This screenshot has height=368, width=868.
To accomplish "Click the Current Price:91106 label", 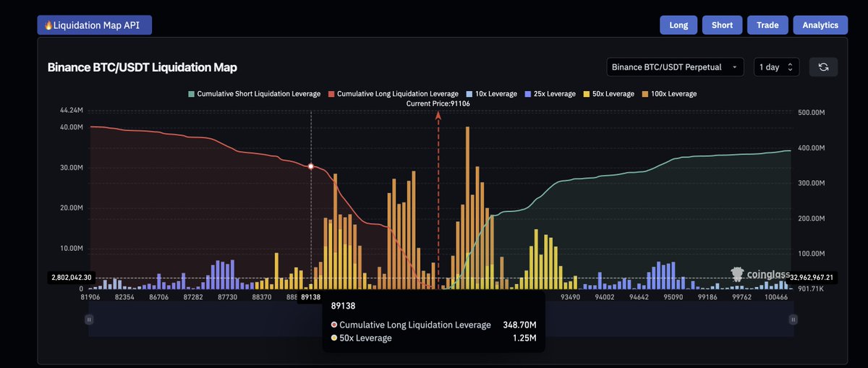I will coord(438,104).
